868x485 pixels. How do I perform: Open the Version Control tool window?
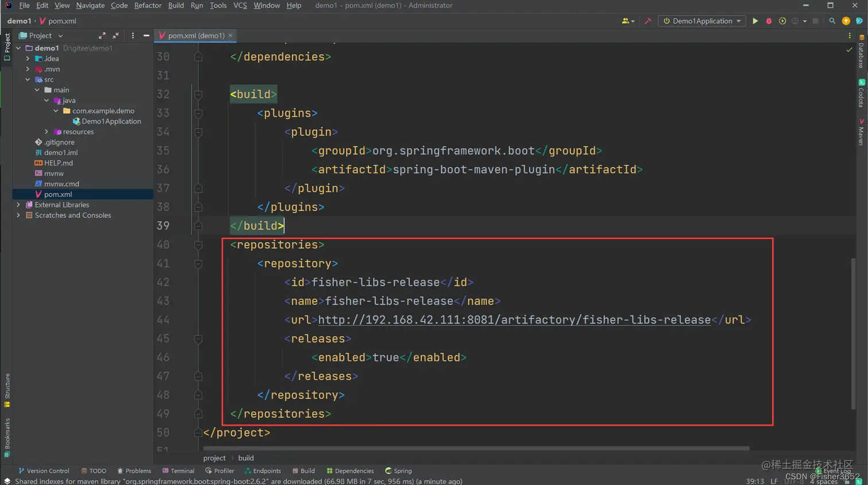pos(44,471)
